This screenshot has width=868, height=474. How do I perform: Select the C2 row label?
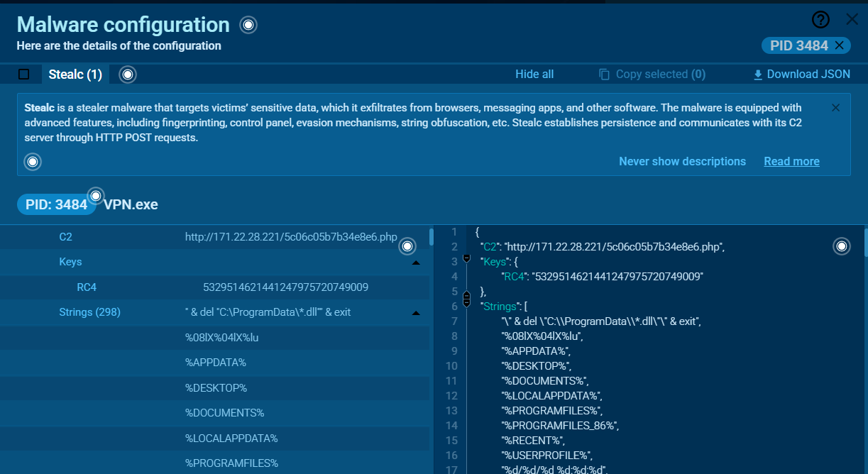click(66, 237)
